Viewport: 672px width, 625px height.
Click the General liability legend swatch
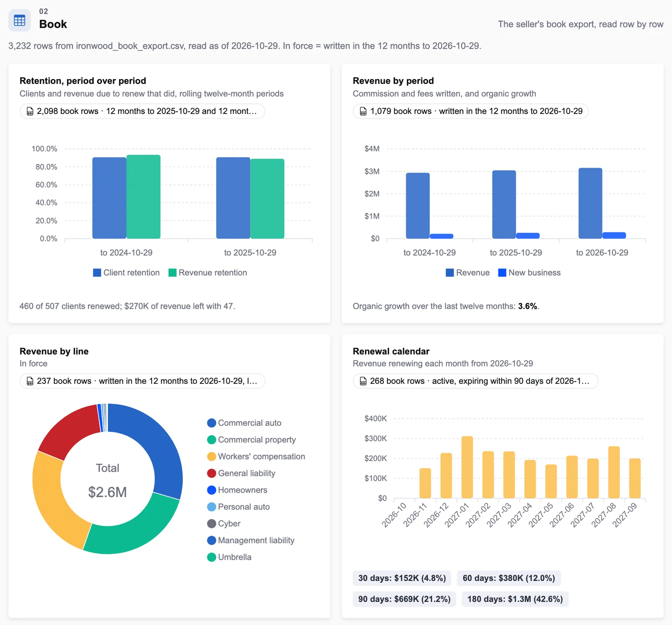[x=212, y=473]
